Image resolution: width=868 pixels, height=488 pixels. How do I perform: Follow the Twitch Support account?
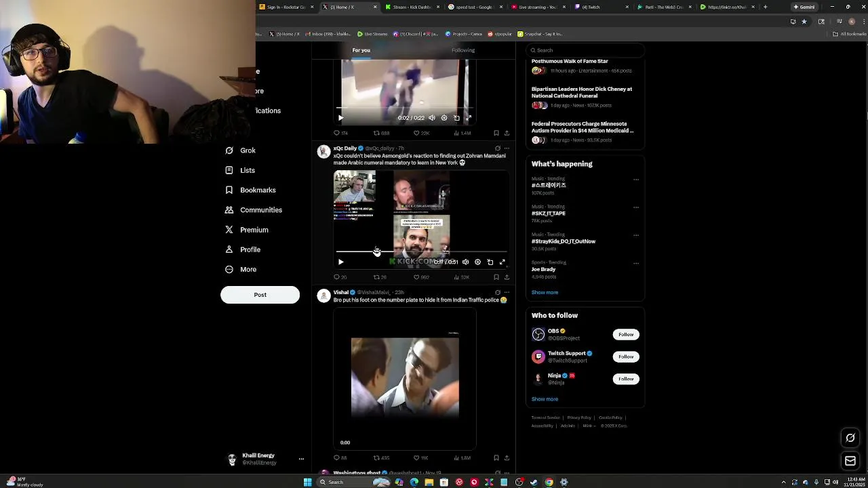point(626,357)
